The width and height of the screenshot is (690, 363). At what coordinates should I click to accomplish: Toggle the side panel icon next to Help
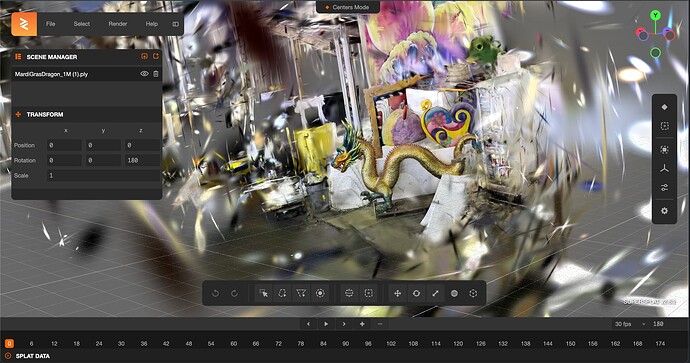coord(176,24)
